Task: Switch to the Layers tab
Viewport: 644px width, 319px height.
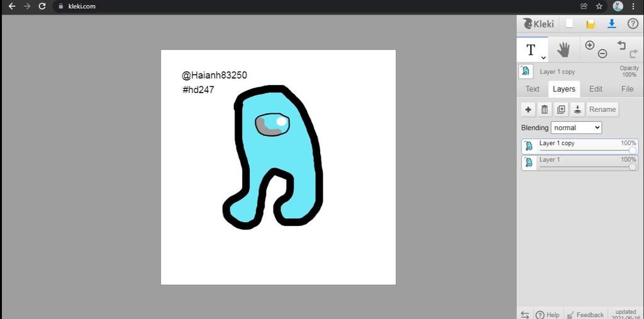Action: 564,89
